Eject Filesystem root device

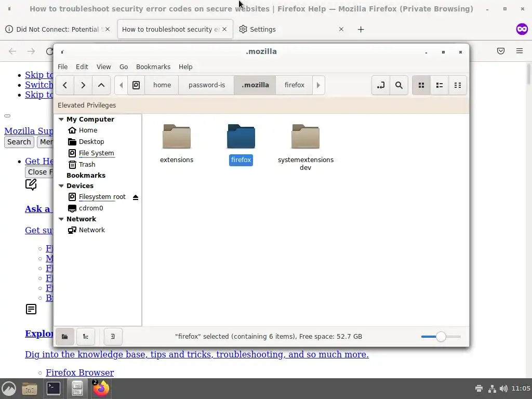[136, 197]
